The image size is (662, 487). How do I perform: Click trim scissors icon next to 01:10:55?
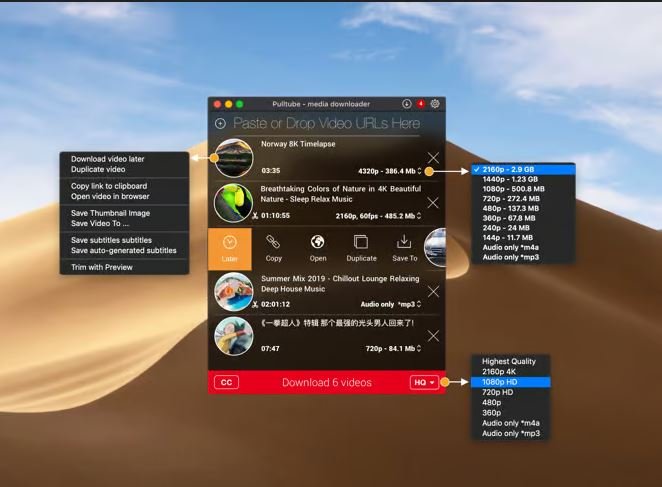[255, 215]
